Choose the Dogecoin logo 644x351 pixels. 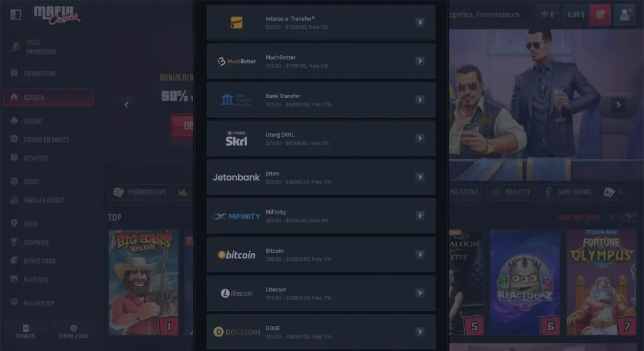click(236, 331)
